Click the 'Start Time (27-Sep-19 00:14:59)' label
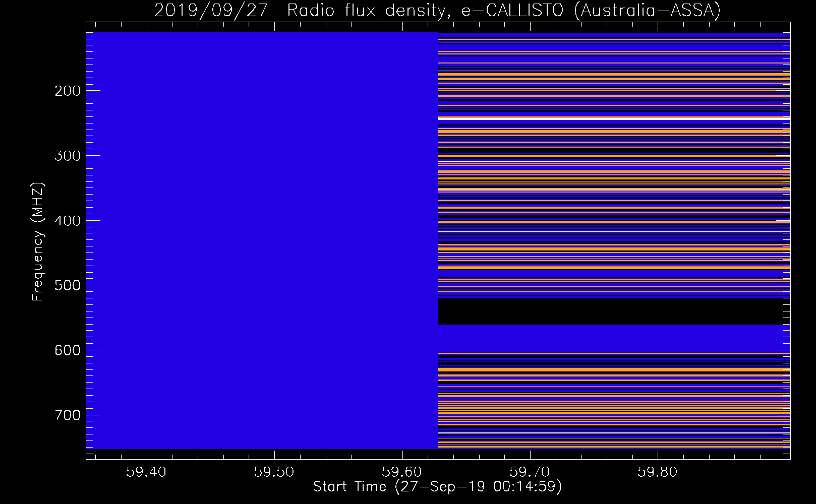This screenshot has width=816, height=504. [437, 487]
